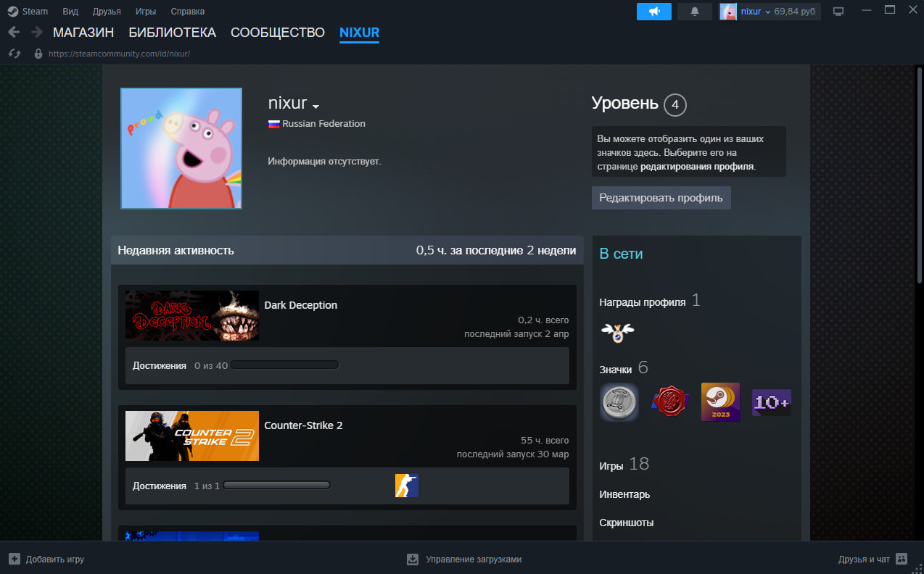Click Russian Federation location text
Viewport: 924px width, 574px height.
tap(324, 124)
